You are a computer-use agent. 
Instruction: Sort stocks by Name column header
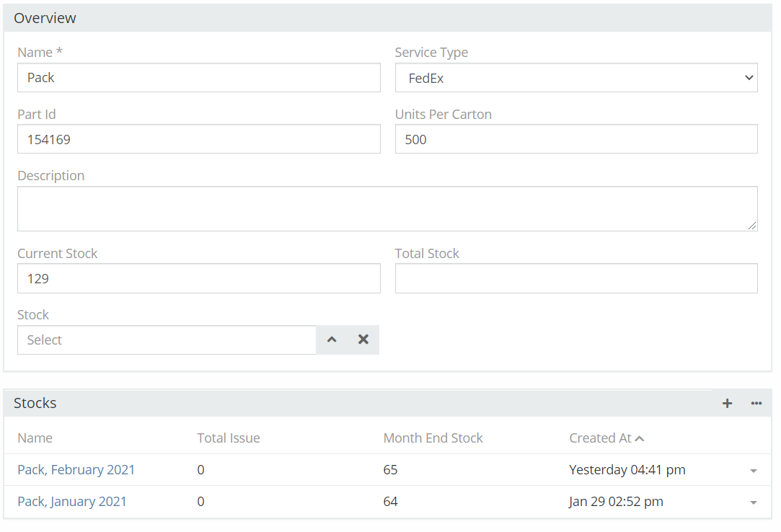tap(35, 438)
